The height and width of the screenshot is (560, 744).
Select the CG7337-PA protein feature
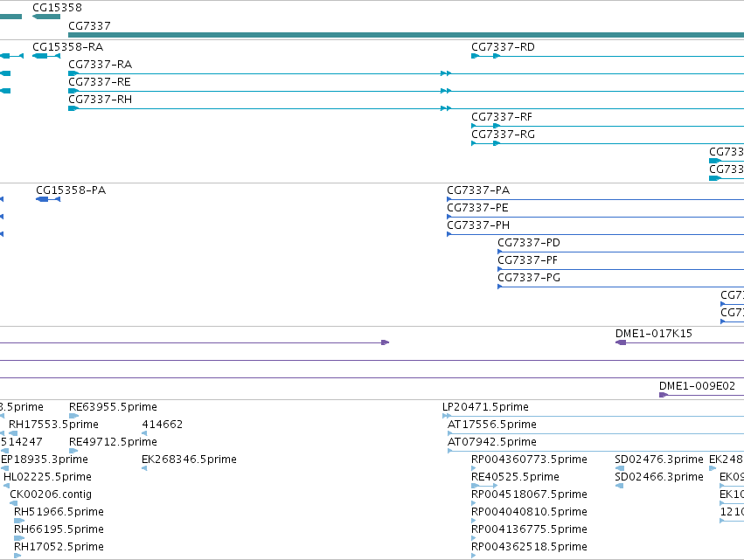[595, 200]
